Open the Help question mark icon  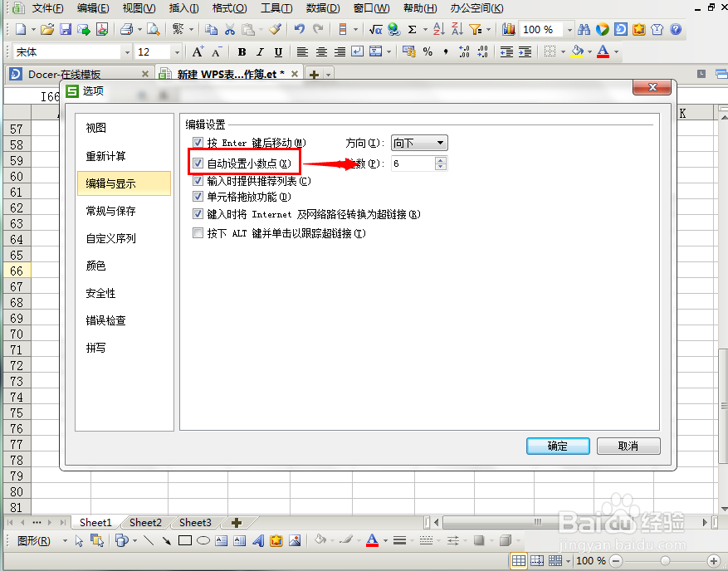676,29
